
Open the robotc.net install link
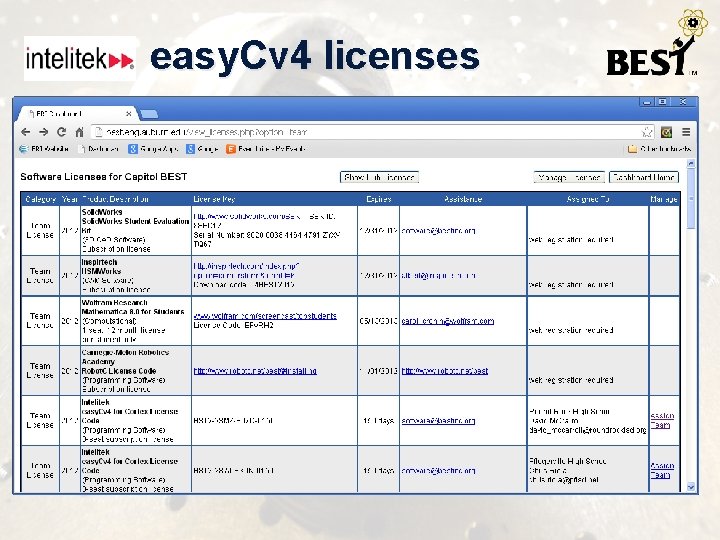click(x=255, y=371)
